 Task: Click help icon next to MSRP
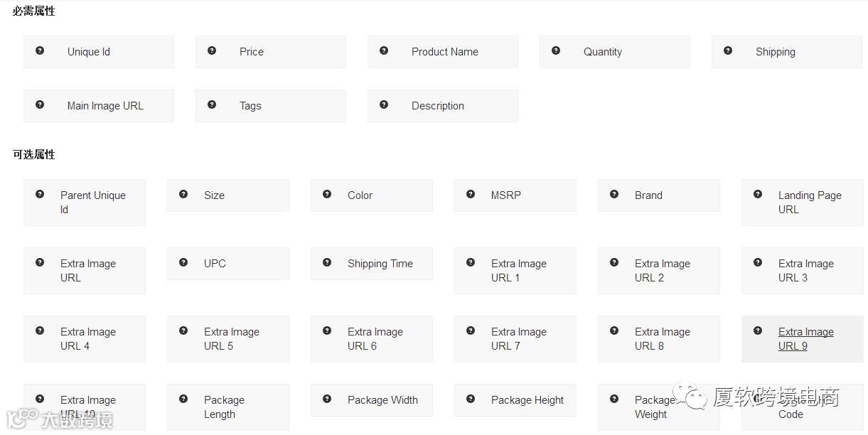tap(471, 194)
